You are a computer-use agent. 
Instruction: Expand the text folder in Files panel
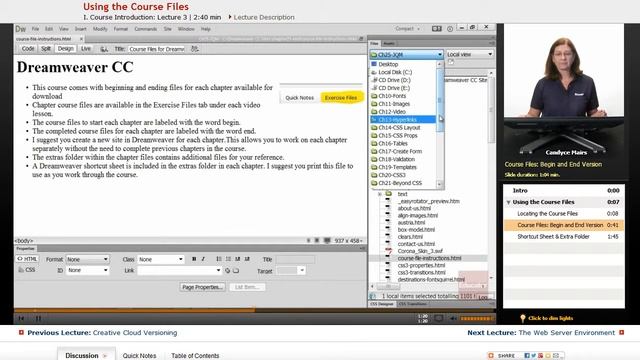click(x=380, y=194)
